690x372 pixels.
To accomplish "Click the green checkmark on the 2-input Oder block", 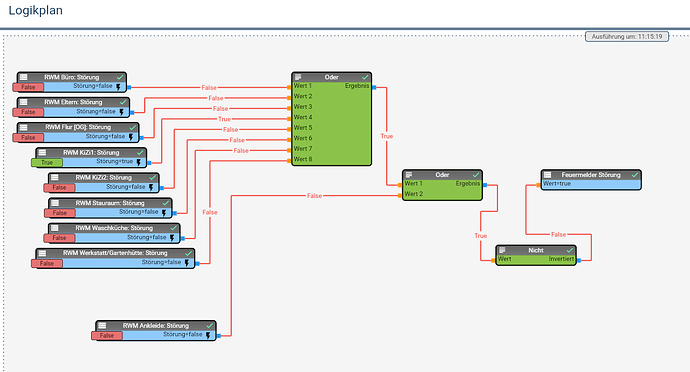I will pos(476,175).
